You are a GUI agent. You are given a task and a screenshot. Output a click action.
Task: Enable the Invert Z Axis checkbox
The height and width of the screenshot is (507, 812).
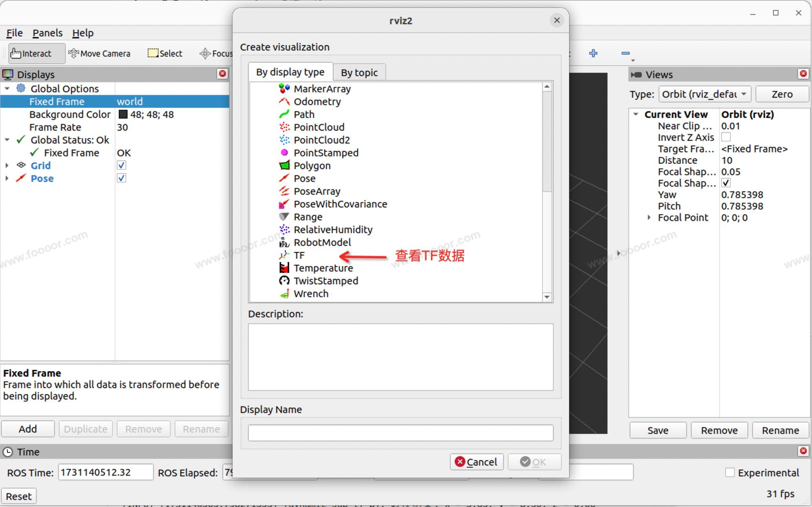tap(726, 137)
